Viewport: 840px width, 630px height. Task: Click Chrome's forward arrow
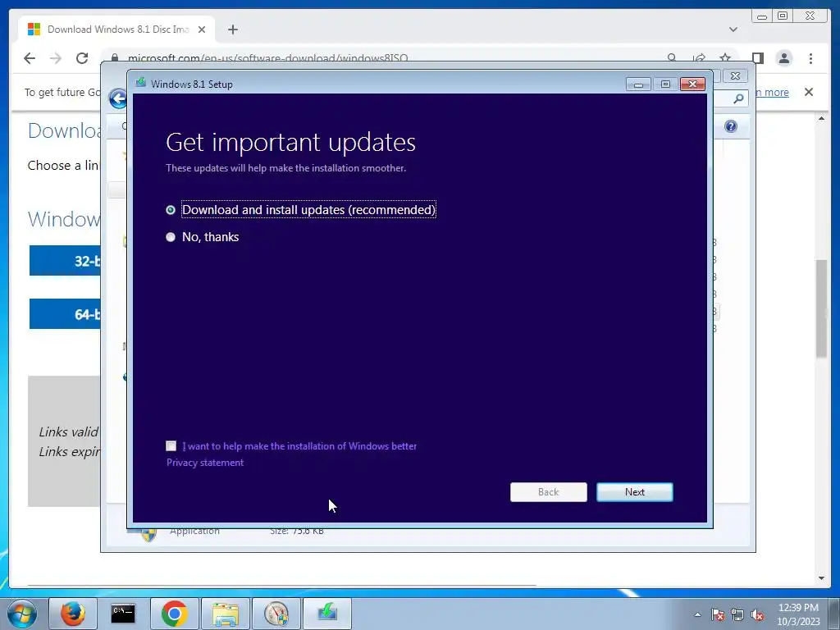pos(56,58)
